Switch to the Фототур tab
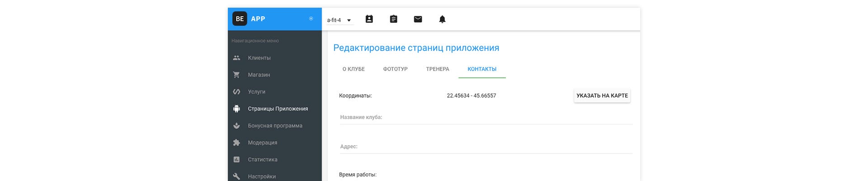Viewport: 868px width, 181px height. (x=395, y=69)
